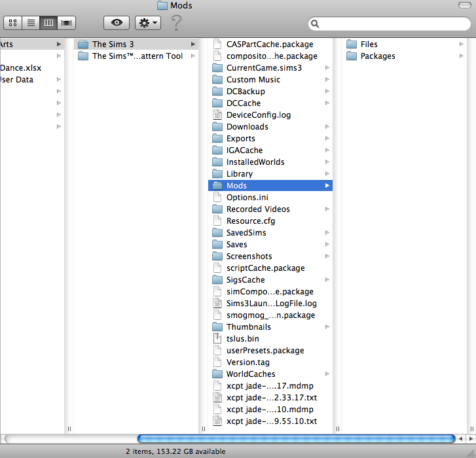Click Sims3Launcher LogFile.log icon

click(217, 304)
